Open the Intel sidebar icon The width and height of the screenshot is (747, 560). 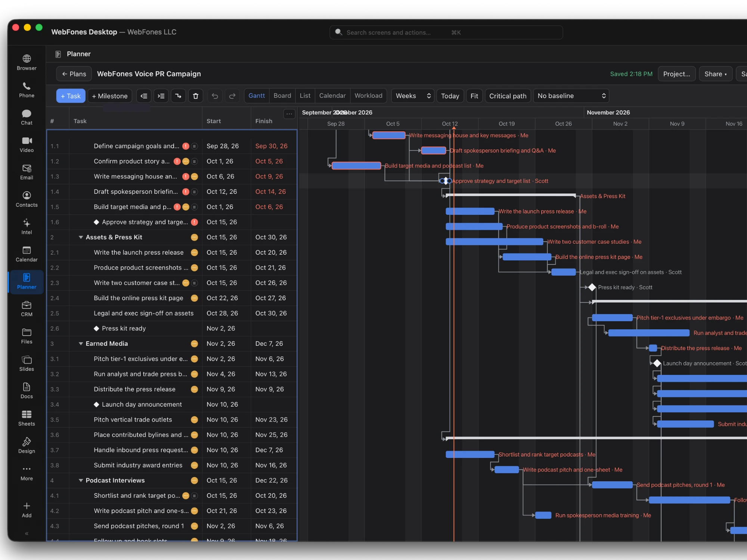point(27,227)
